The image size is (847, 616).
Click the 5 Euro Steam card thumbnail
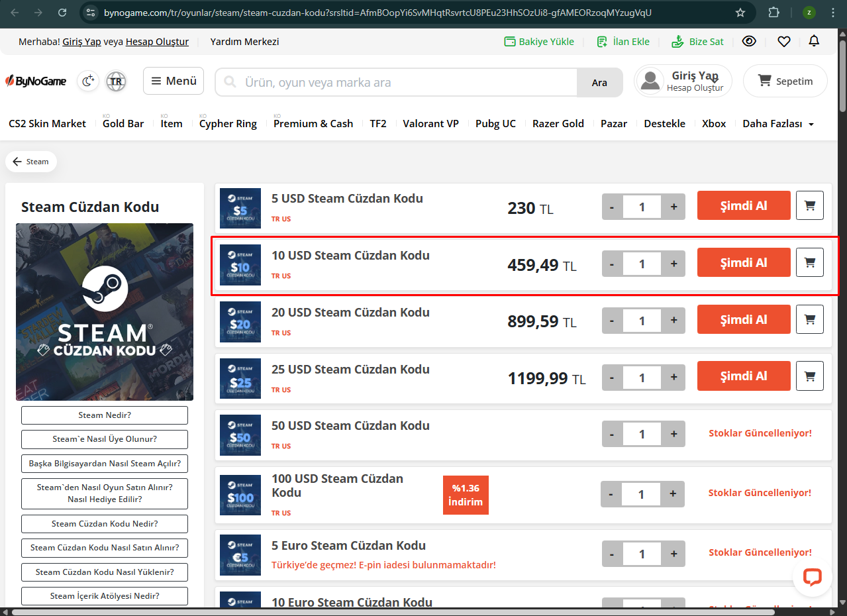point(240,554)
